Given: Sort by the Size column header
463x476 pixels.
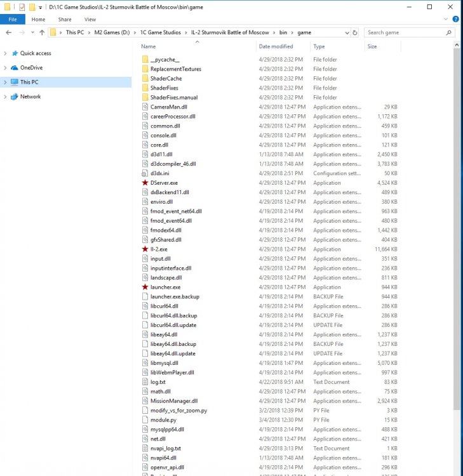Looking at the screenshot, I should point(372,46).
